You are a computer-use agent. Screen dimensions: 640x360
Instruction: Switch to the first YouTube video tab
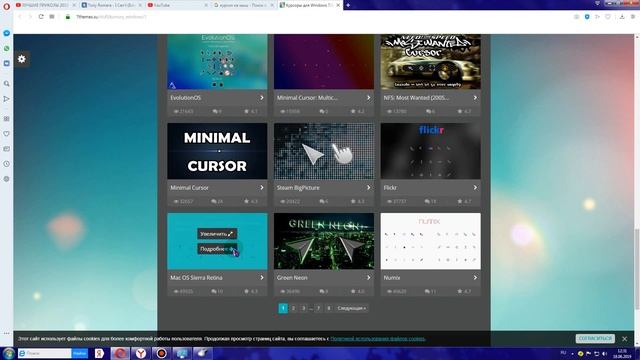click(45, 5)
